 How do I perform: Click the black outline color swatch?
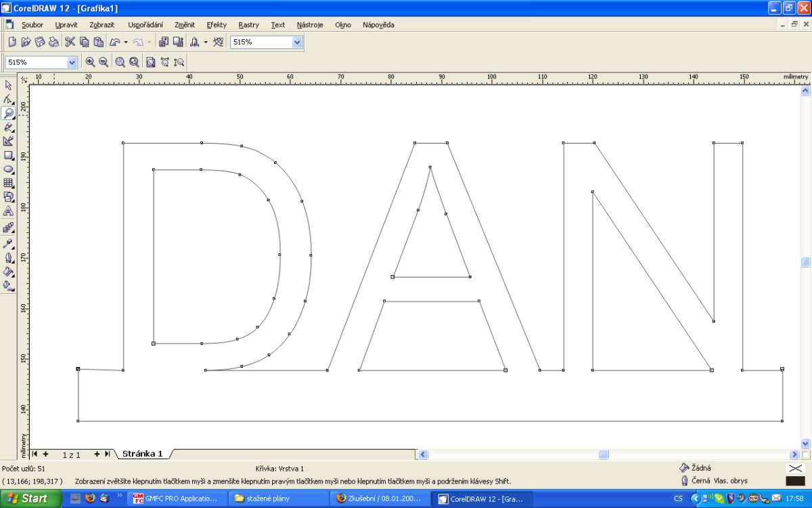(x=795, y=481)
